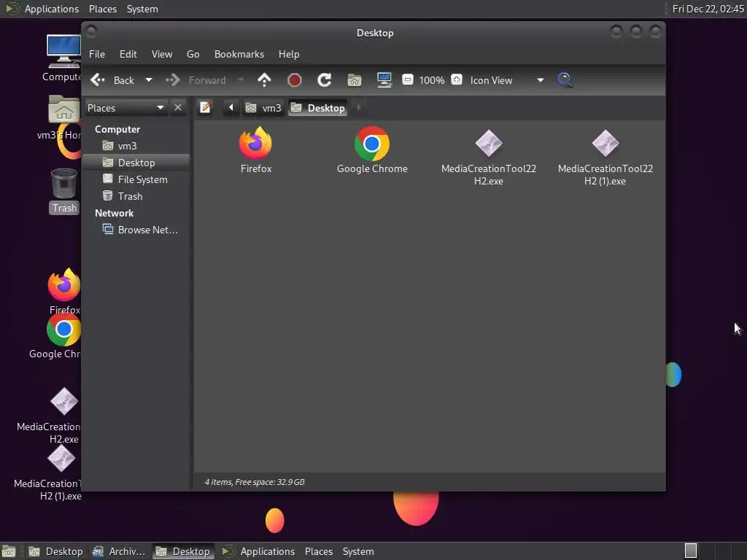This screenshot has width=747, height=560.
Task: Open the Computer toolbar icon
Action: 384,80
